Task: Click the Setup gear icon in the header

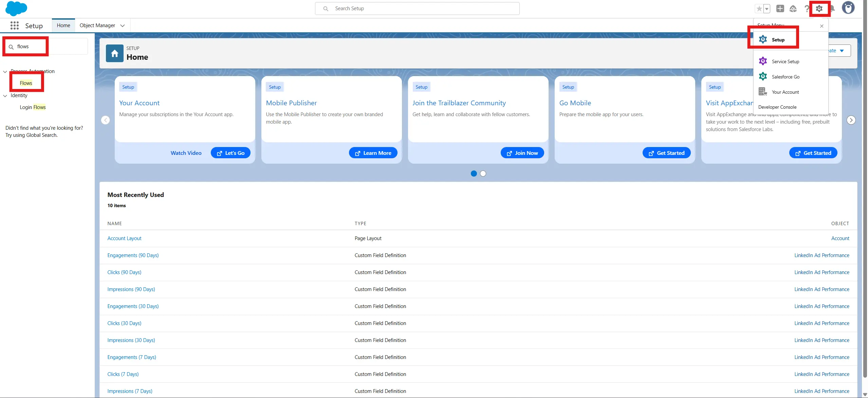Action: pos(819,8)
